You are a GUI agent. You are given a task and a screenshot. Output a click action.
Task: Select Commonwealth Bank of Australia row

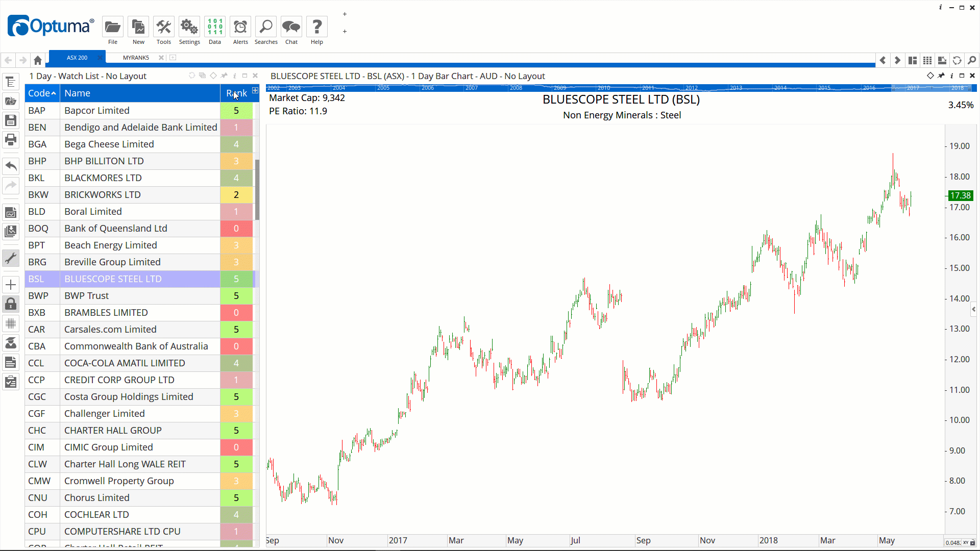click(x=136, y=346)
